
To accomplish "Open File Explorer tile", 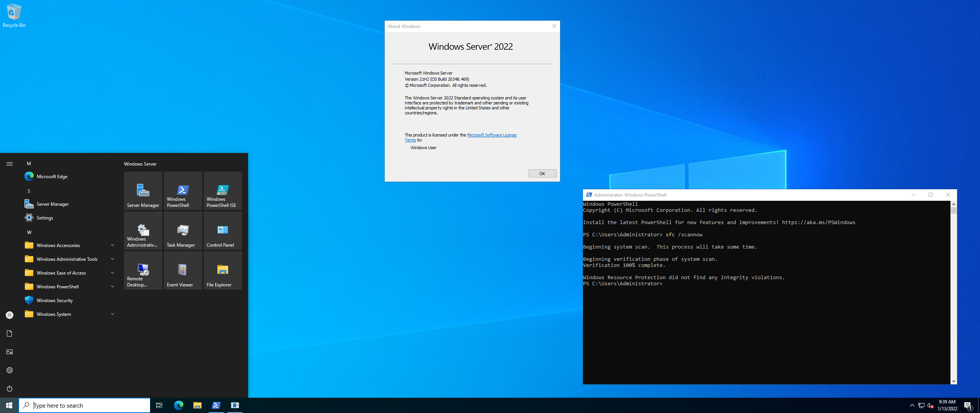I will [x=223, y=270].
